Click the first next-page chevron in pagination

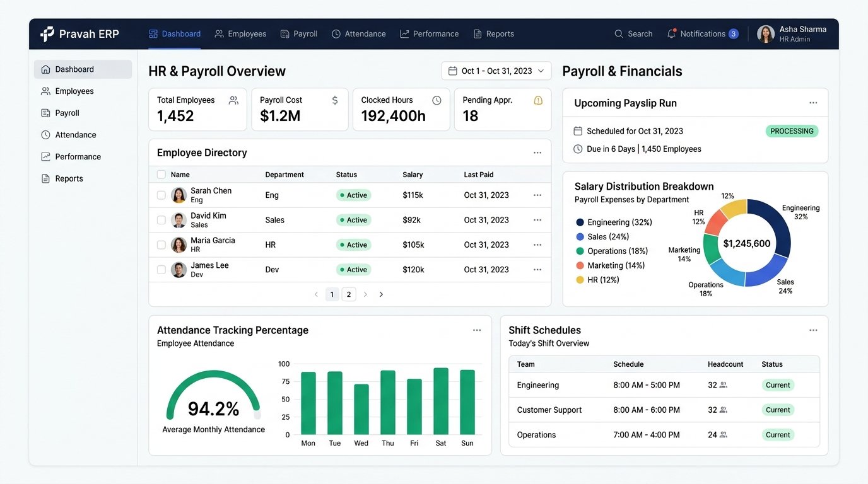(x=365, y=294)
